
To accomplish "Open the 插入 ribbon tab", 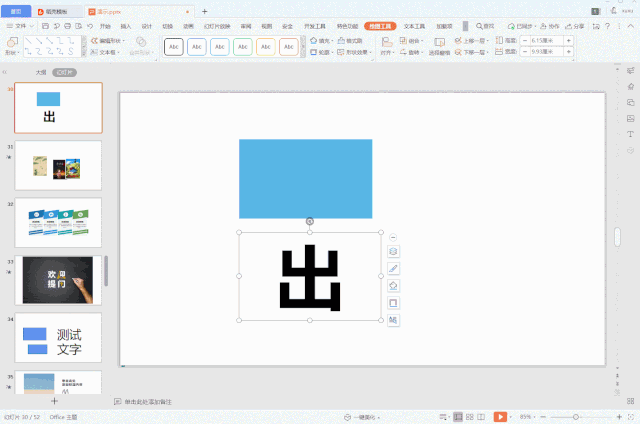I will tap(126, 26).
